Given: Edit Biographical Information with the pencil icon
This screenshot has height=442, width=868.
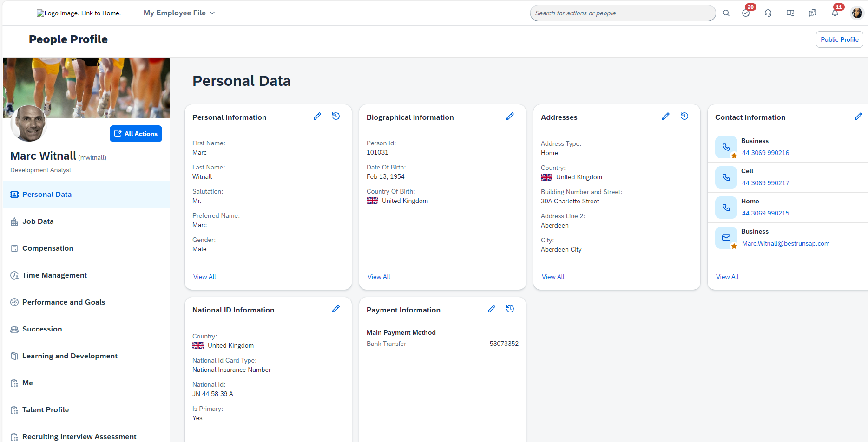Looking at the screenshot, I should tap(510, 117).
